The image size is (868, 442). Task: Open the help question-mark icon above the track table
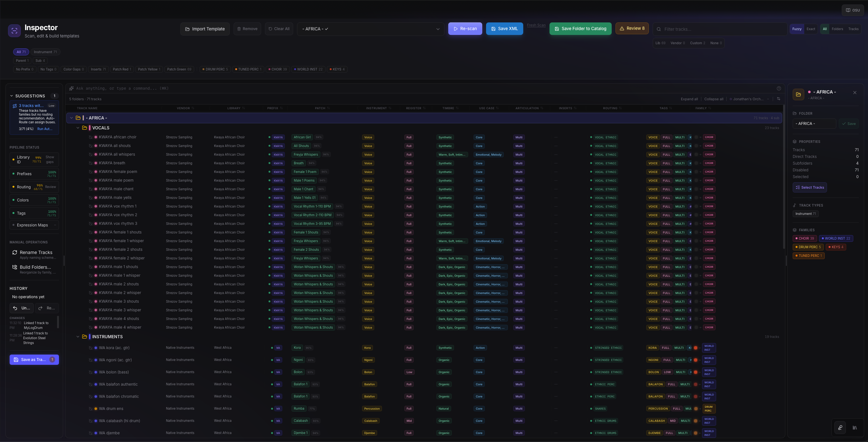pyautogui.click(x=779, y=88)
